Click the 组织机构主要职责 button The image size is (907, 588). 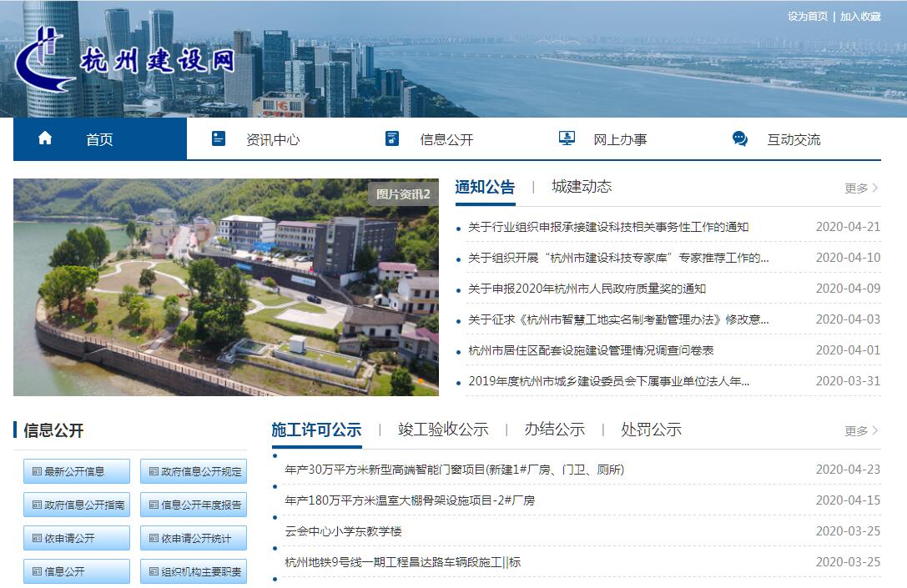(194, 571)
